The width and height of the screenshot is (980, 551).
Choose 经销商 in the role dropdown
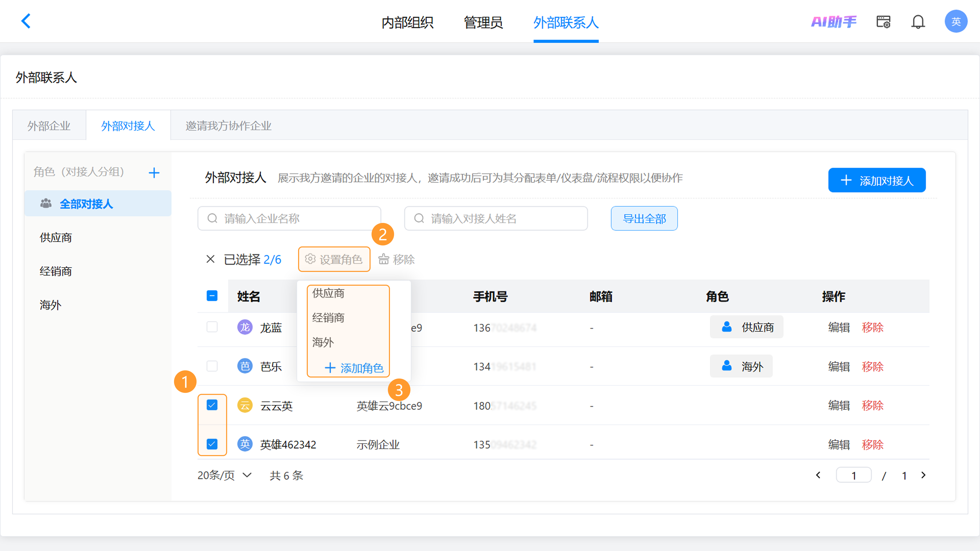click(x=328, y=318)
